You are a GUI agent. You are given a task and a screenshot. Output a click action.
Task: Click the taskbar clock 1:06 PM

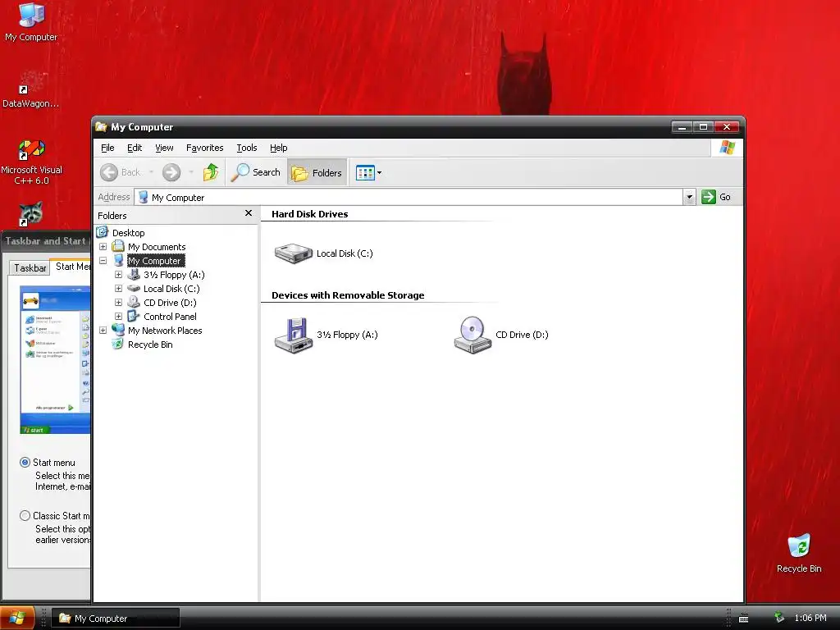point(810,619)
